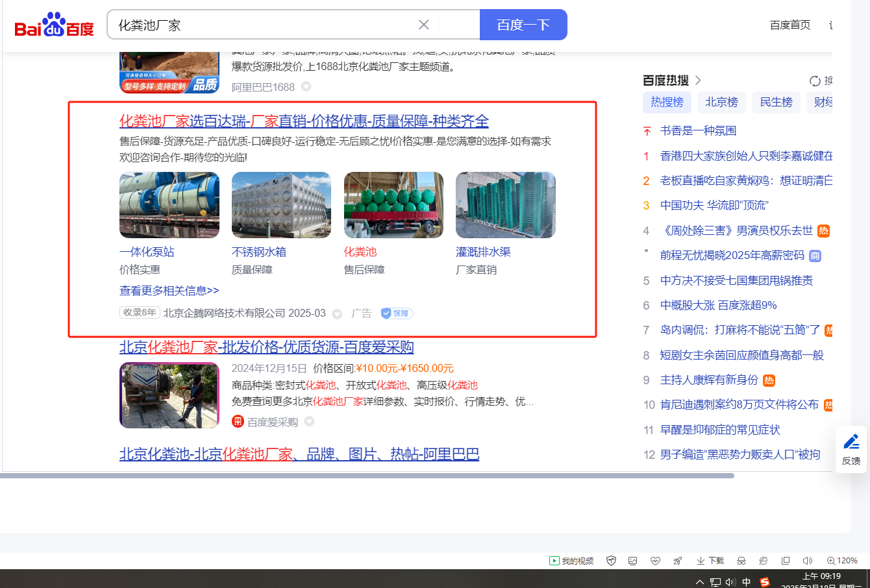Screen dimensions: 870x588
Task: Open hot search 香港四大家族创始人只剩李嘉诚健在
Action: point(746,156)
